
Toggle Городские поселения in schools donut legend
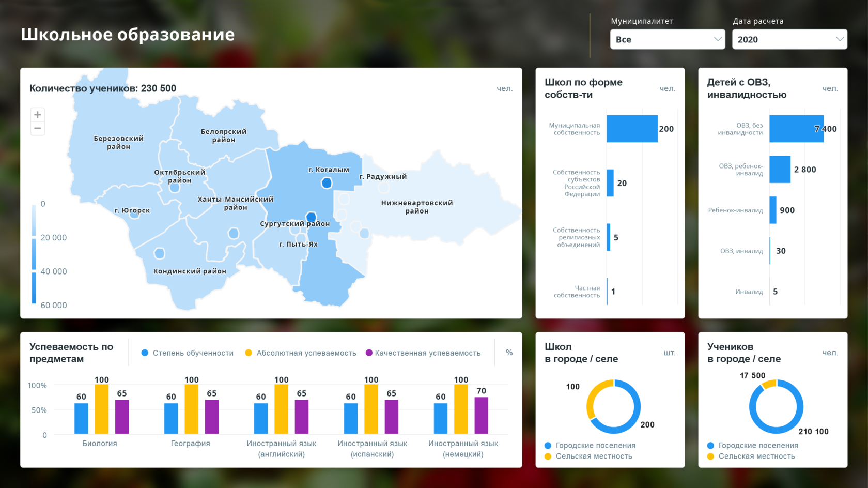click(x=590, y=445)
